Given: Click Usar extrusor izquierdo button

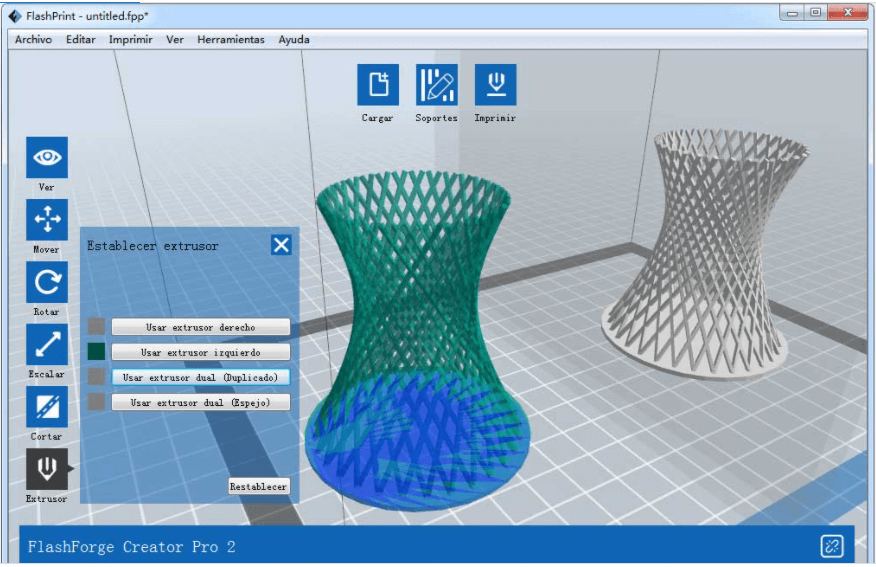Looking at the screenshot, I should [x=201, y=352].
